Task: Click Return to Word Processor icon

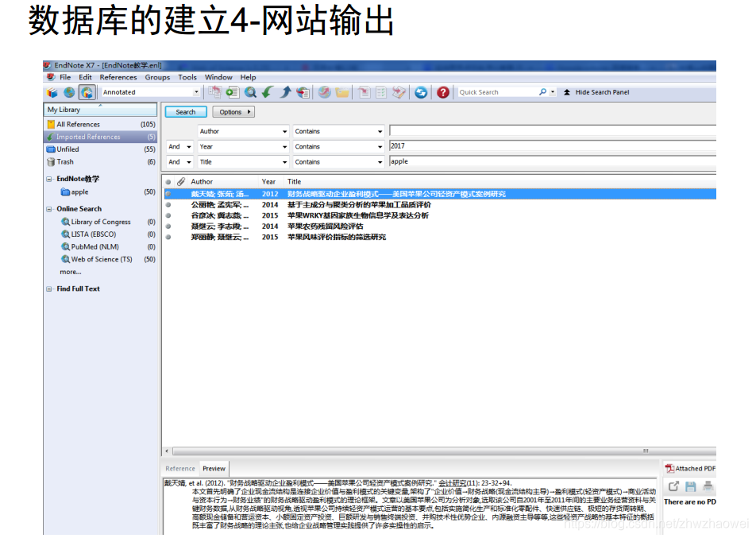Action: click(x=399, y=92)
